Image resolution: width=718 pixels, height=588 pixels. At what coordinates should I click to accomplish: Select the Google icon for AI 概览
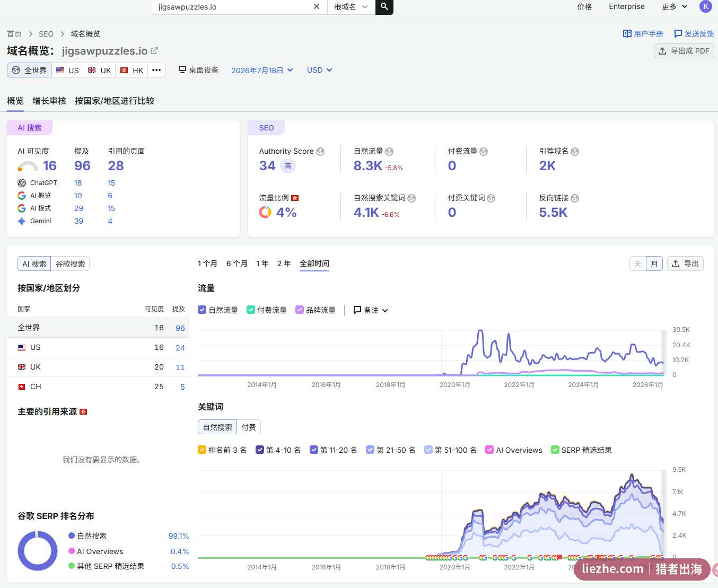click(22, 196)
